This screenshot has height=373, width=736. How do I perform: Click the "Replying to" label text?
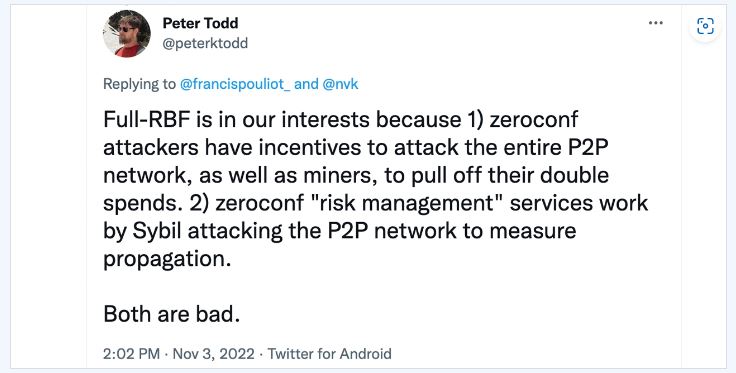pyautogui.click(x=139, y=84)
